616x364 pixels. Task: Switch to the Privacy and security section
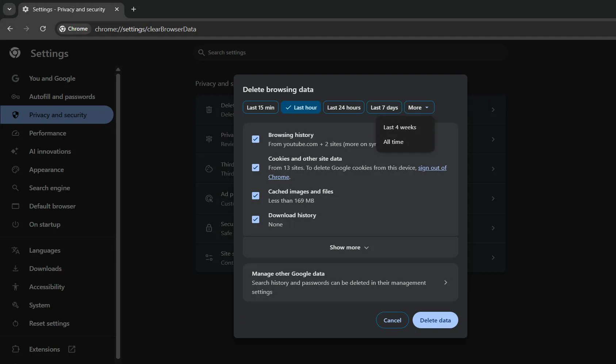click(x=58, y=115)
